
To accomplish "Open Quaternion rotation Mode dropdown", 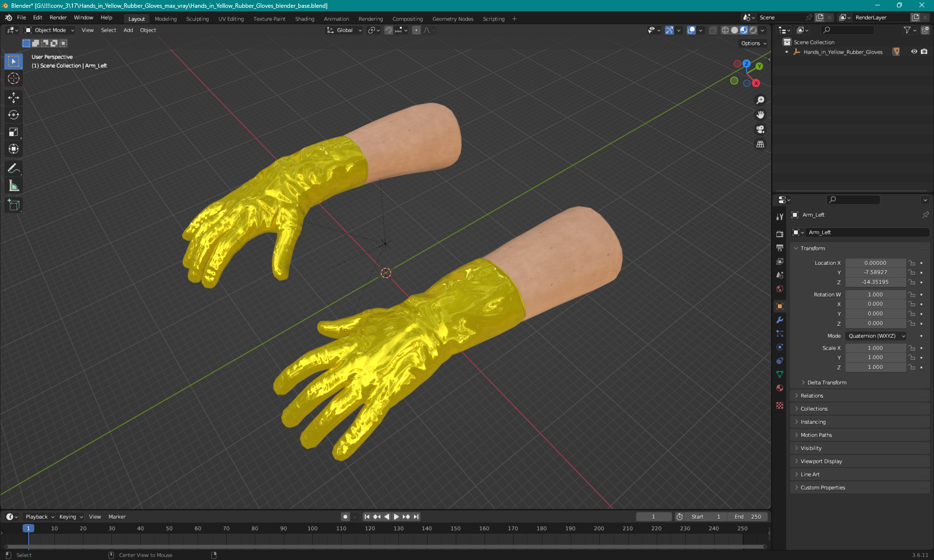I will (876, 336).
